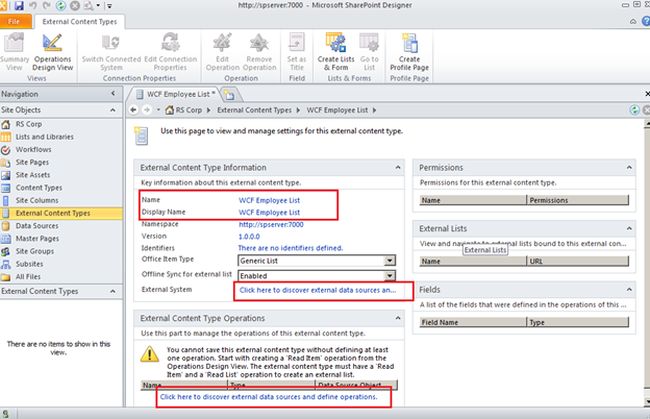Open new tab icon beside WCF Employee List
650x419 pixels.
coord(229,95)
